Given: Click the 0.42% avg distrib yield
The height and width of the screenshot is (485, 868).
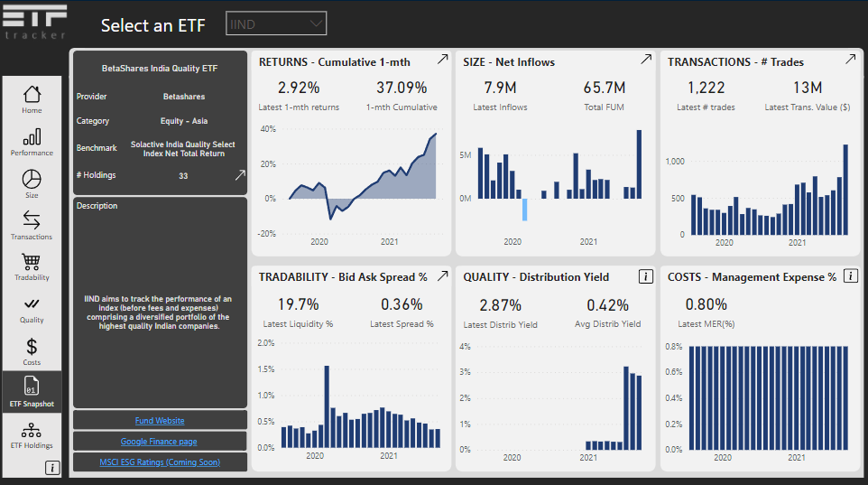Looking at the screenshot, I should click(607, 306).
